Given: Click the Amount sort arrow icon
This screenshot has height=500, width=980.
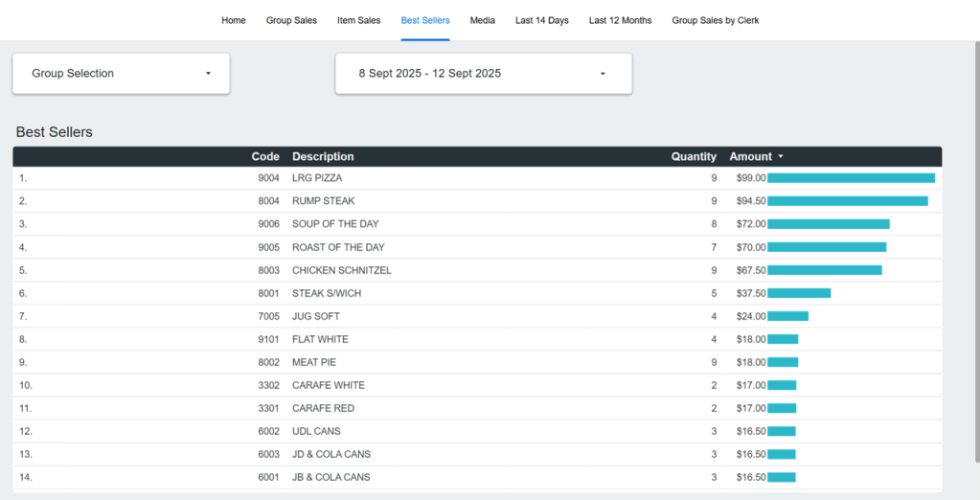Looking at the screenshot, I should point(781,157).
